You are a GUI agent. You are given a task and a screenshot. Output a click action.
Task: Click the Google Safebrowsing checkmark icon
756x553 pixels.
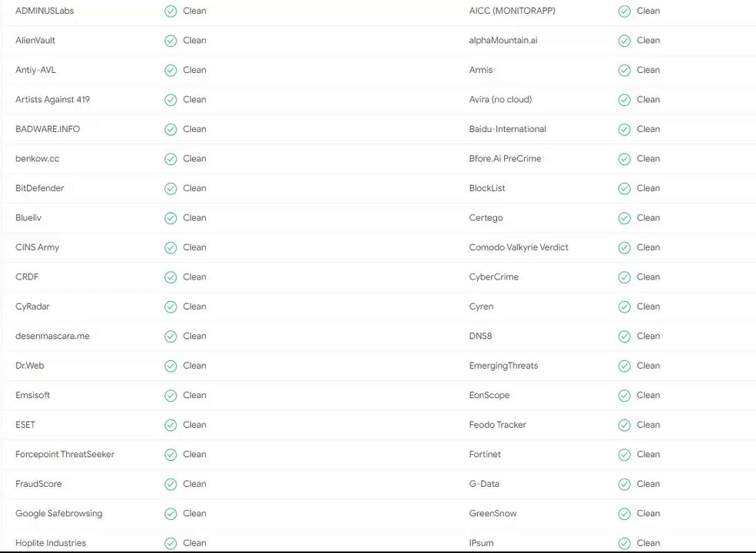(171, 514)
